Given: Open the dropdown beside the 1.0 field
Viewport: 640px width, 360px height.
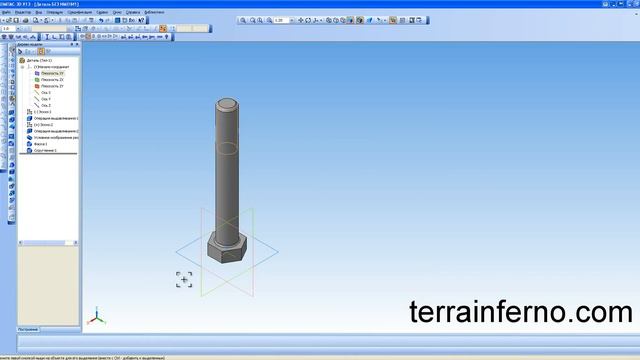Looking at the screenshot, I should (x=18, y=29).
